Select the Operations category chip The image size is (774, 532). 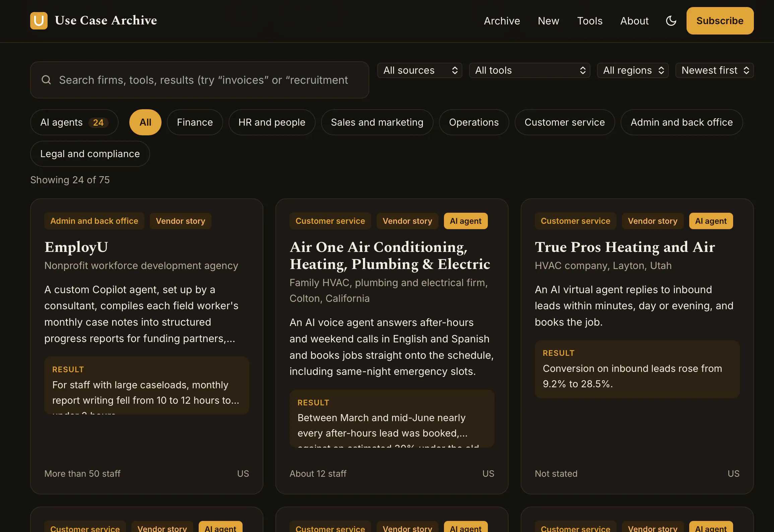(x=474, y=122)
